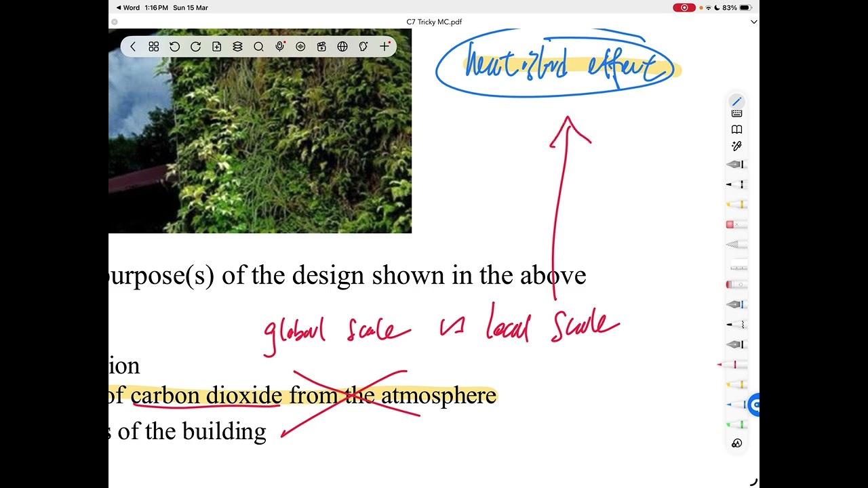Tap the battery 83% indicator
The image size is (868, 488).
pos(736,7)
